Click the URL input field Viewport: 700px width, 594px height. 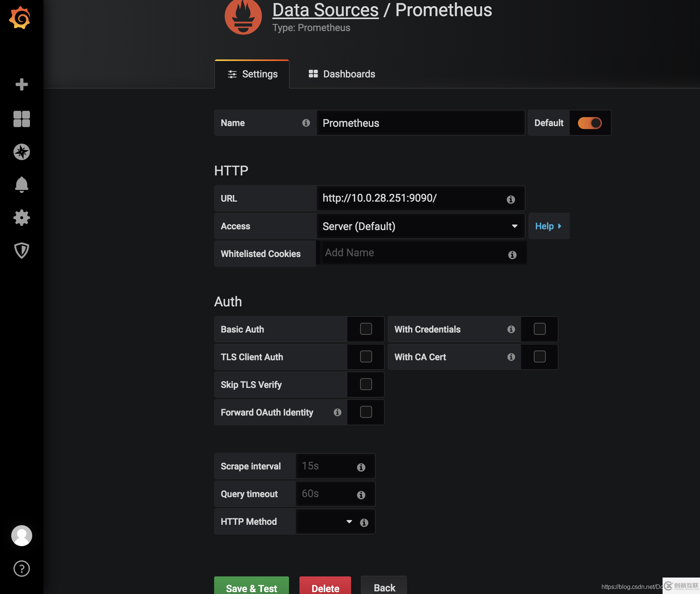click(421, 198)
